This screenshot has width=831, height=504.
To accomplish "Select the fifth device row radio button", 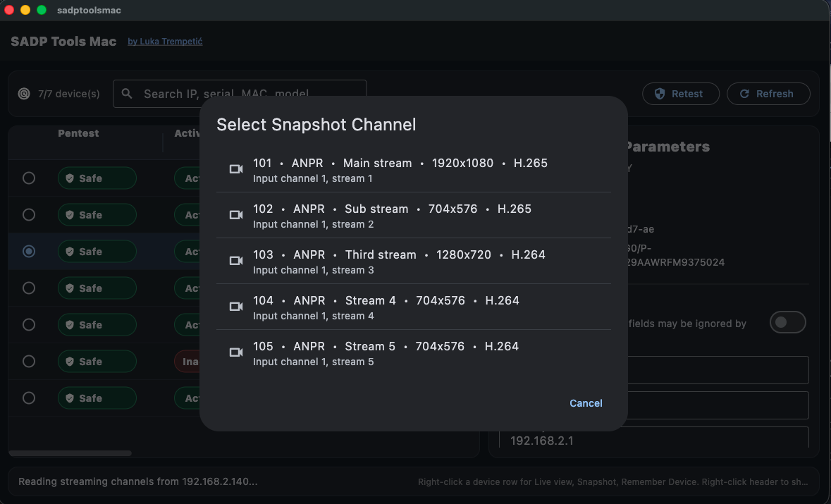I will click(x=29, y=324).
